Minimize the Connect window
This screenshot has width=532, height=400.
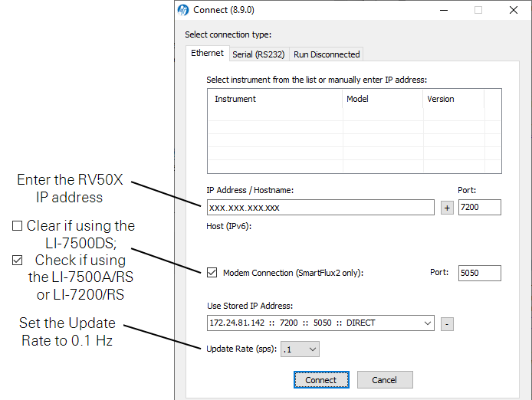[x=444, y=10]
